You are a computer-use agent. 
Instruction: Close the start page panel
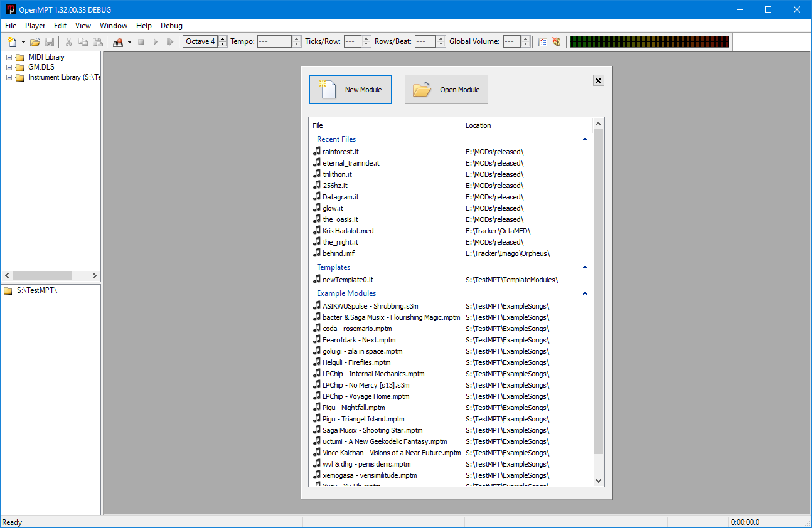click(x=598, y=80)
